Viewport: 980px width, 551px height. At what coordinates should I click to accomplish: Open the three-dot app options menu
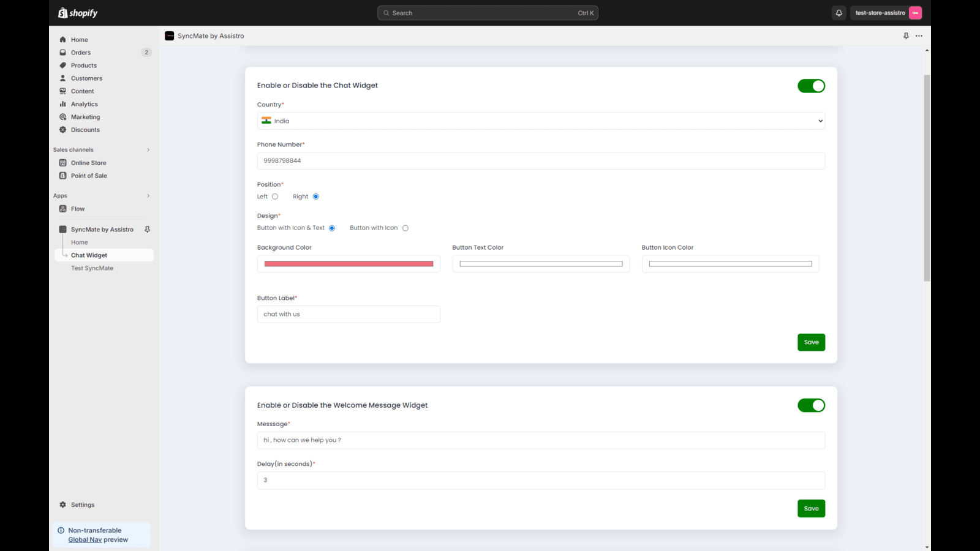919,36
